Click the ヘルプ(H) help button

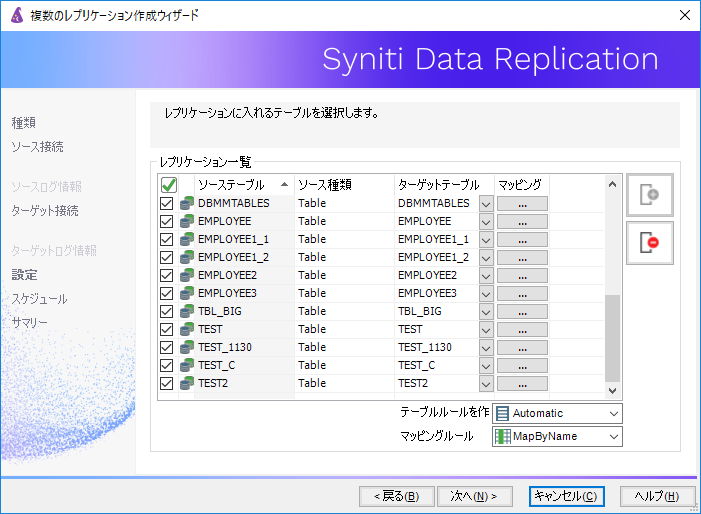point(657,496)
